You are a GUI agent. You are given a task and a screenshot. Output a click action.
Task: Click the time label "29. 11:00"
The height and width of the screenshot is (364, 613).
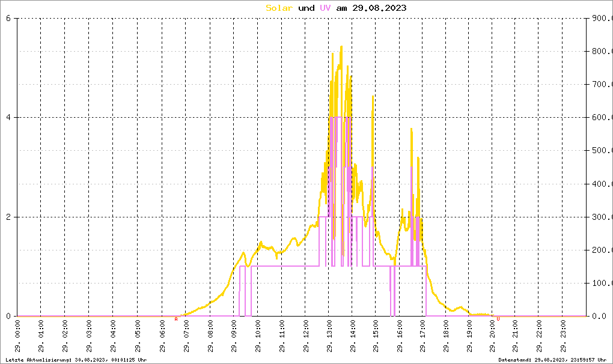[282, 336]
